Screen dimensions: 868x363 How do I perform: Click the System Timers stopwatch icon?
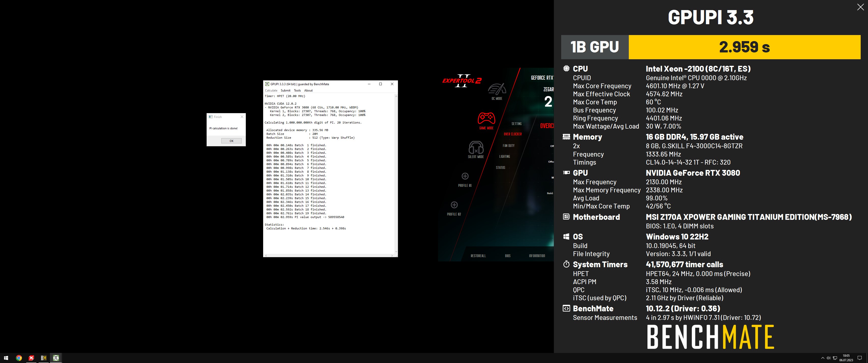[566, 264]
